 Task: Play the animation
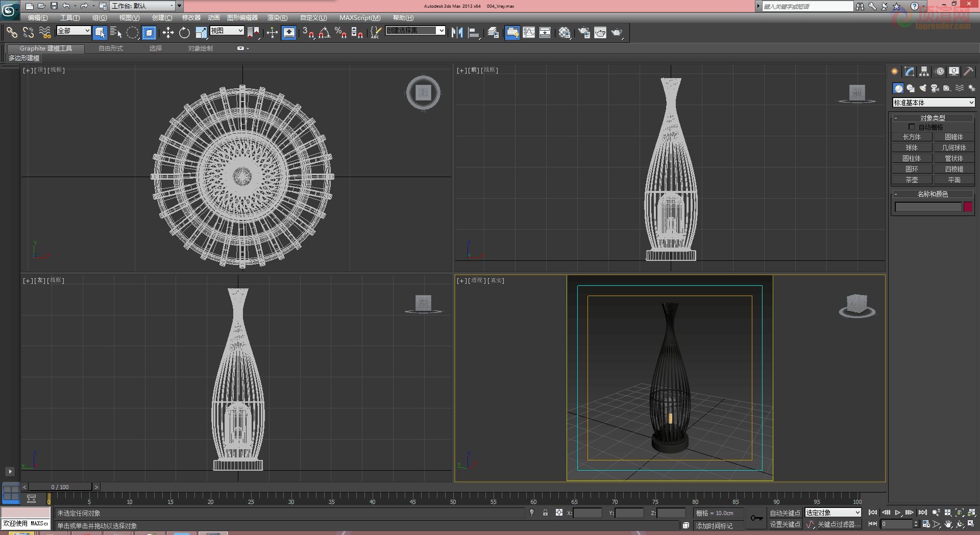point(898,513)
